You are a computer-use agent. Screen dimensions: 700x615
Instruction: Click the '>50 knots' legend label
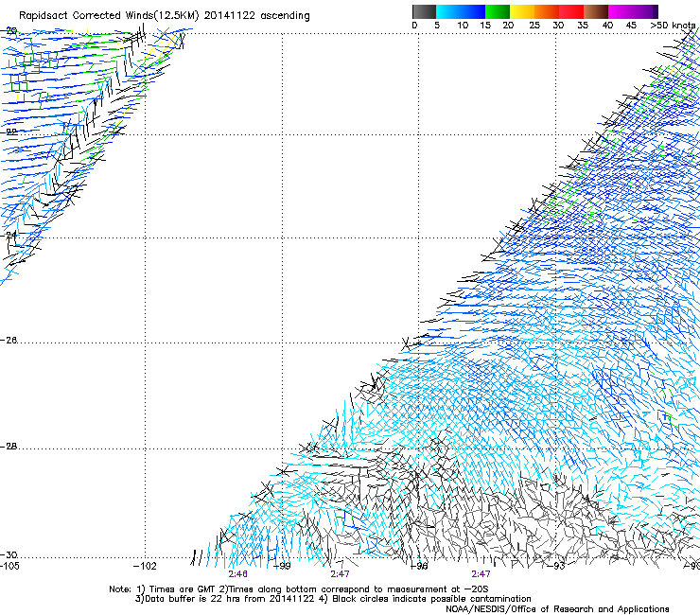pos(673,26)
